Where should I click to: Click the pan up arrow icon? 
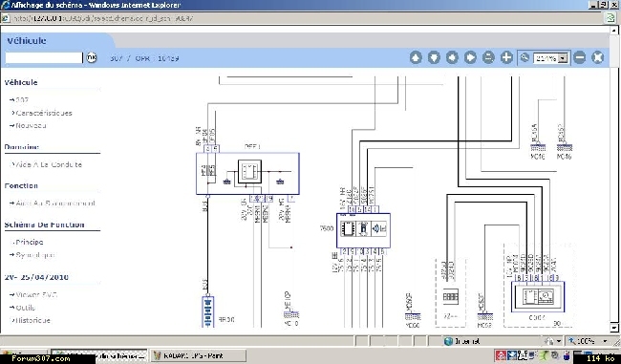click(416, 58)
